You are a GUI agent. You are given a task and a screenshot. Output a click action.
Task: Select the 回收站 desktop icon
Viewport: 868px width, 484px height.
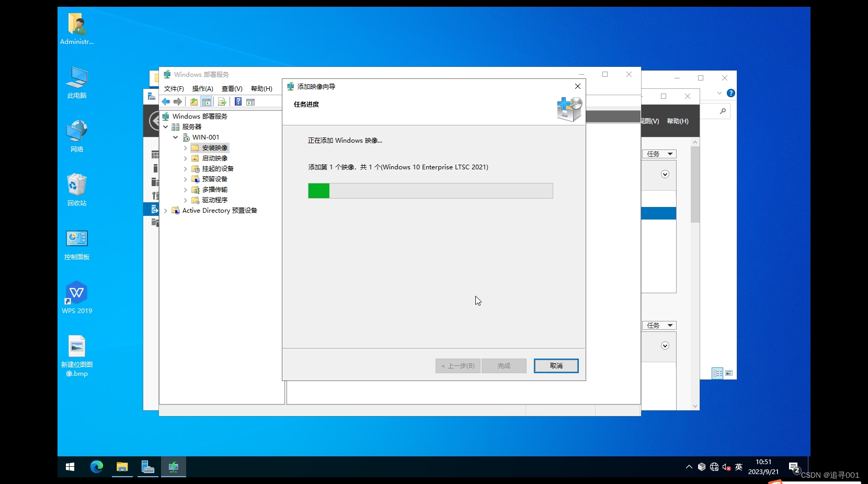pyautogui.click(x=77, y=190)
